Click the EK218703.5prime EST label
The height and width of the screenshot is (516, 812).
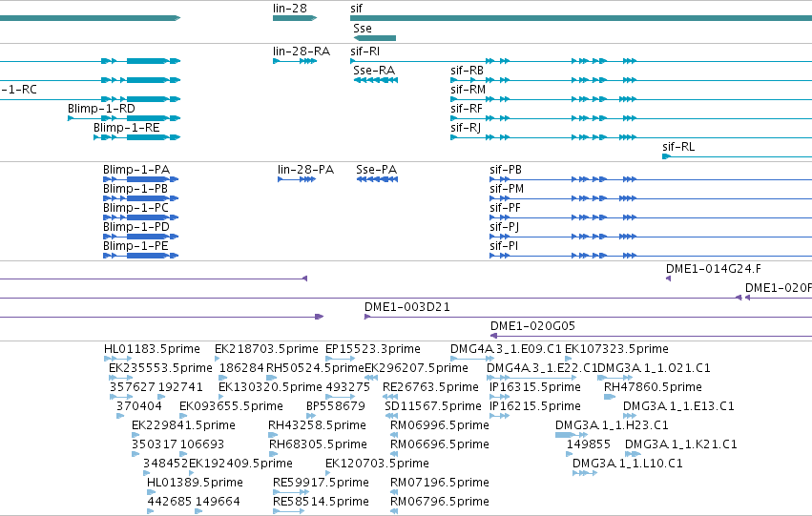[x=267, y=349]
